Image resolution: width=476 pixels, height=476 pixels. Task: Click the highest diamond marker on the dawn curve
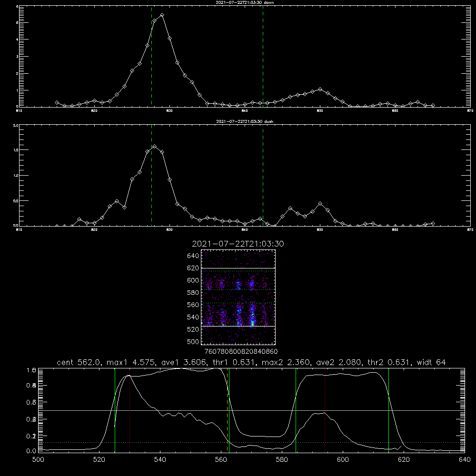pyautogui.click(x=162, y=15)
